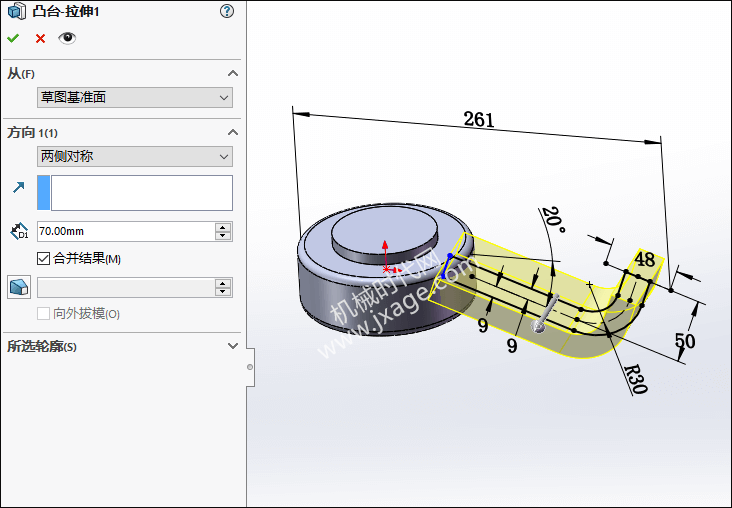Screen dimensions: 732x508
Task: Click the boss-extrude feature icon in the header
Action: [17, 11]
